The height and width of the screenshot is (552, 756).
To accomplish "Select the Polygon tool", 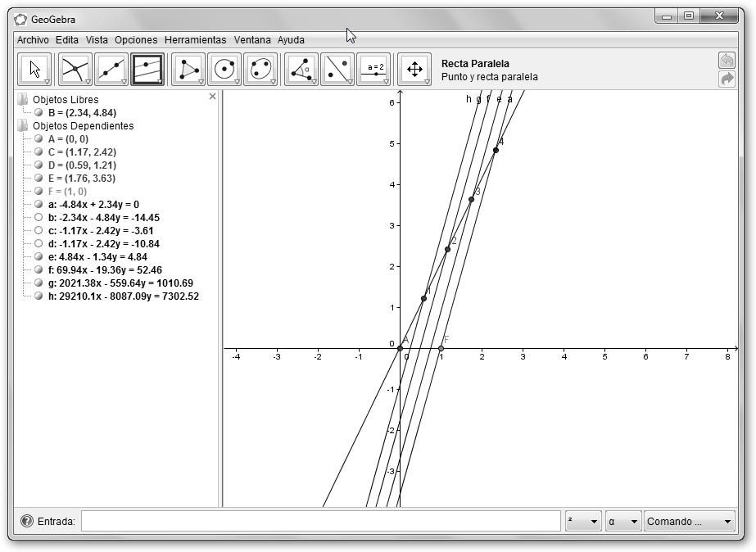I will click(188, 70).
